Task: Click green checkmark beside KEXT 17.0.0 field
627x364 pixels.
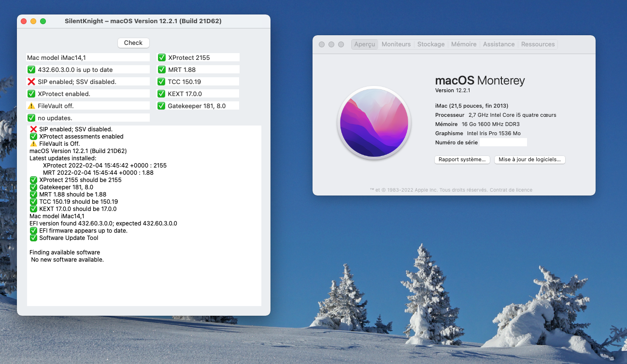Action: (x=162, y=94)
